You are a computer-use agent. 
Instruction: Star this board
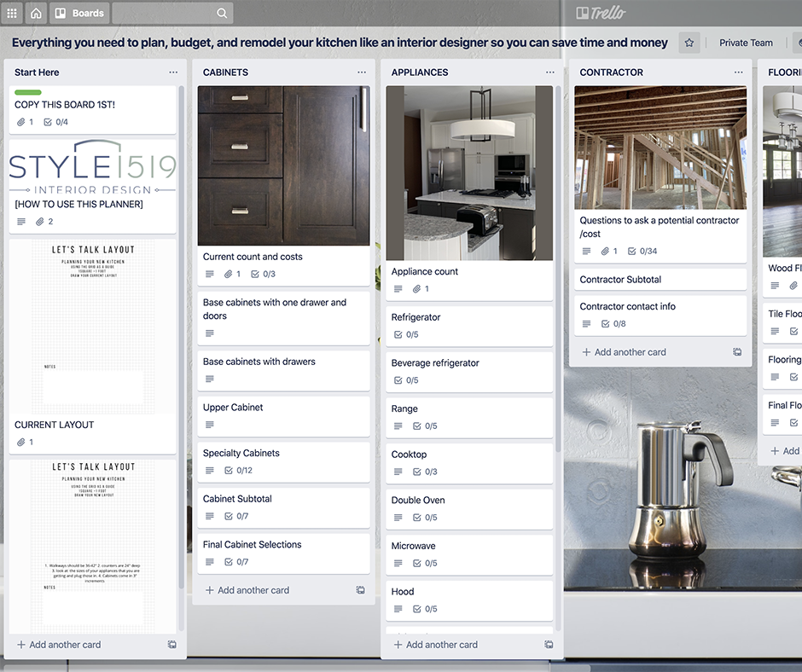689,43
